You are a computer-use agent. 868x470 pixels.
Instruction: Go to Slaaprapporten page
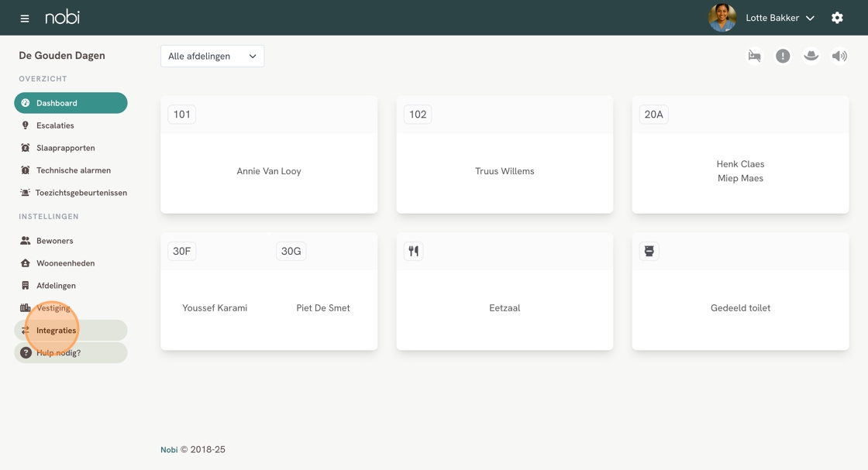coord(65,148)
